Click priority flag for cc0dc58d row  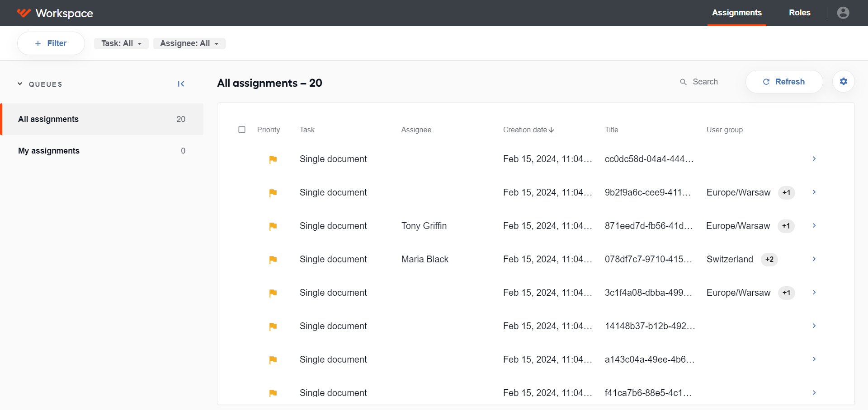point(273,159)
